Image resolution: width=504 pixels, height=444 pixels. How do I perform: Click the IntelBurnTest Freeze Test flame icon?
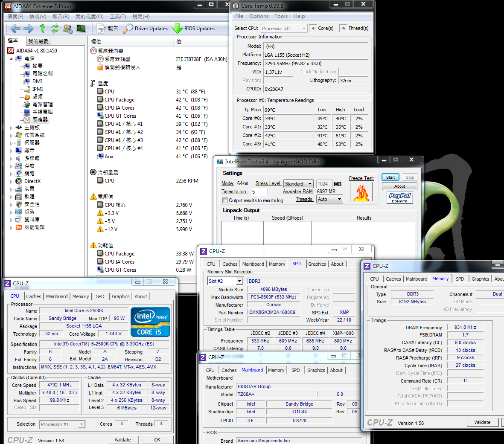click(361, 192)
